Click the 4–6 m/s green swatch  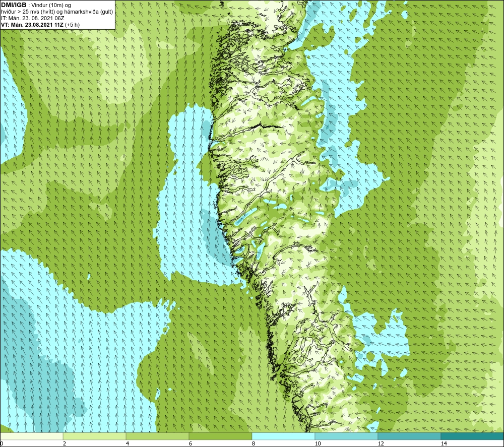point(157,436)
